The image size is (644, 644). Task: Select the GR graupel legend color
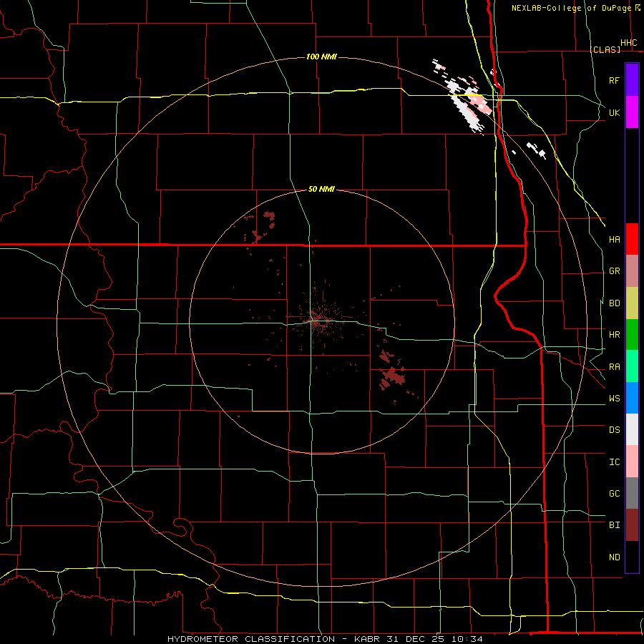click(x=632, y=270)
